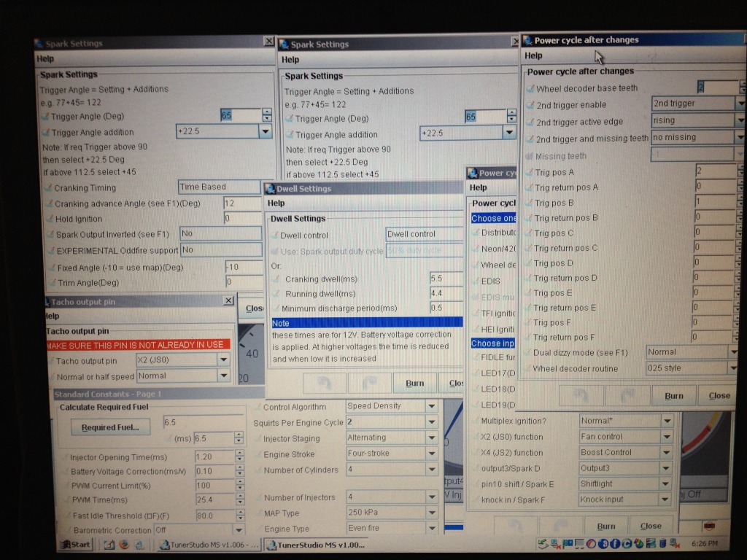Click the Dwell Settings window title icon
This screenshot has width=747, height=560.
pyautogui.click(x=270, y=189)
